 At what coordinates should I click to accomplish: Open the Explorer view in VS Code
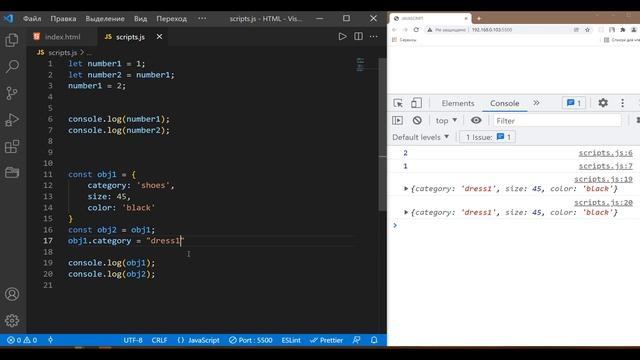click(12, 40)
